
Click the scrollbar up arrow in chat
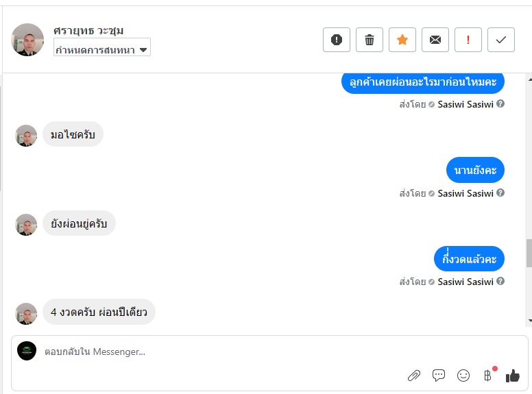[x=529, y=79]
